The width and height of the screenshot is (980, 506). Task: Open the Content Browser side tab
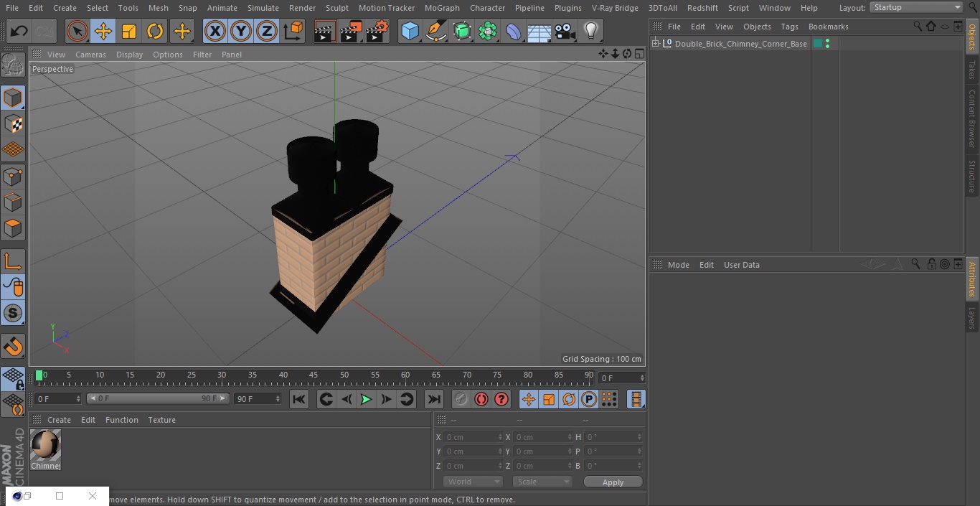(x=972, y=118)
